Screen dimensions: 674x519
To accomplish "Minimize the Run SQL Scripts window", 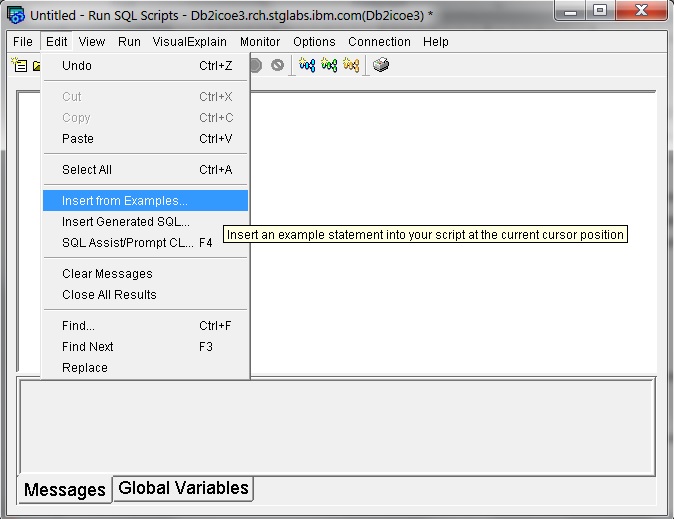I will [570, 11].
